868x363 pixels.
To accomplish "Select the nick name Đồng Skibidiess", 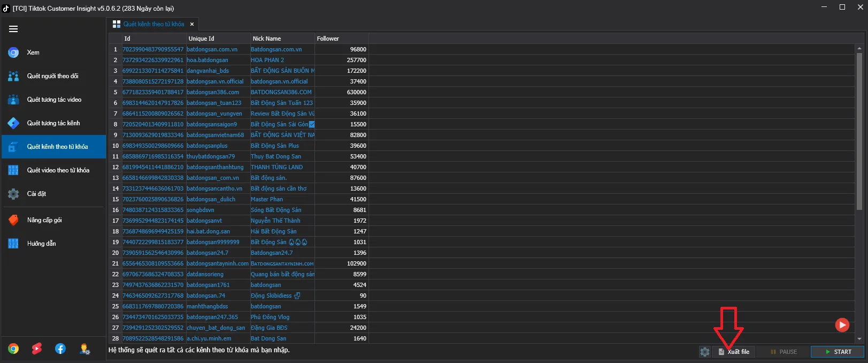I will click(282, 296).
